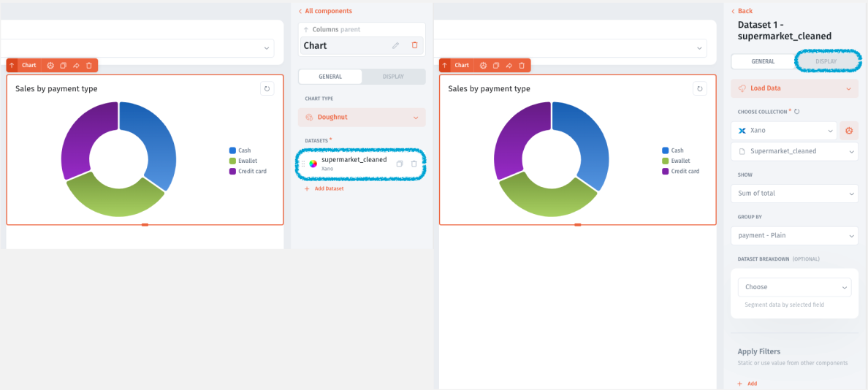Click the color wheel of supermarket_cleaned dataset
Screen dimensions: 868x390
point(313,164)
